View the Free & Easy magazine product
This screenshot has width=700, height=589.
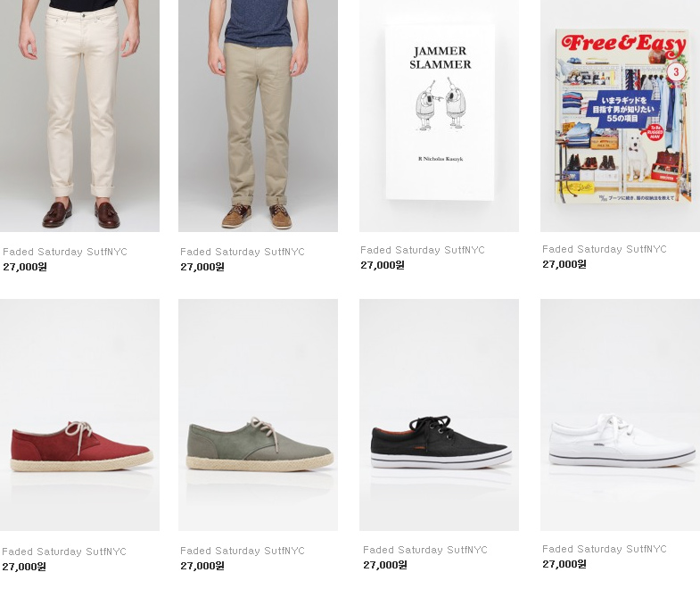620,116
